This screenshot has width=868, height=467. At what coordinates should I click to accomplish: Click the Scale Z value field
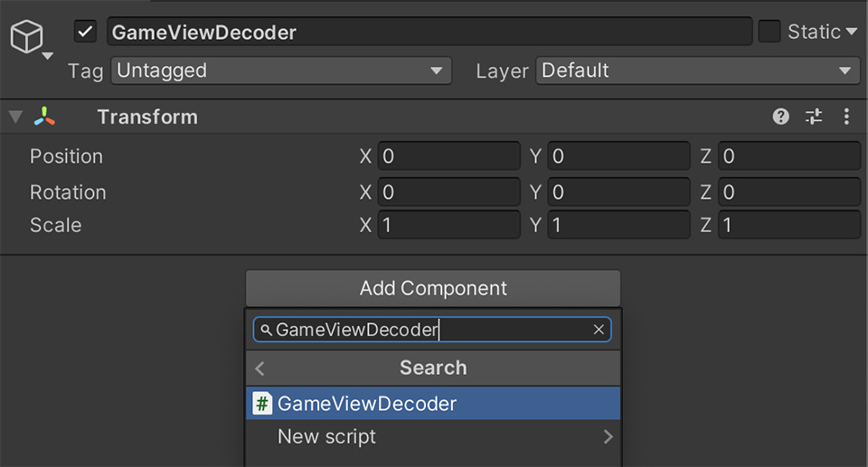coord(788,225)
